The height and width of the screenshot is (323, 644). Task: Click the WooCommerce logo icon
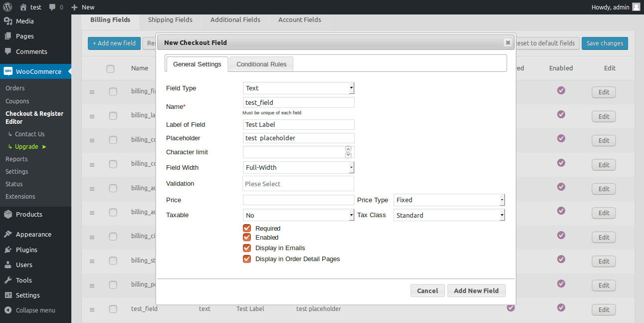click(8, 71)
